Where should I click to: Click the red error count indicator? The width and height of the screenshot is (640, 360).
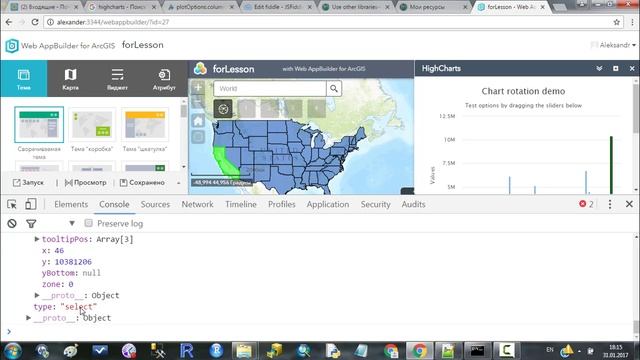586,204
